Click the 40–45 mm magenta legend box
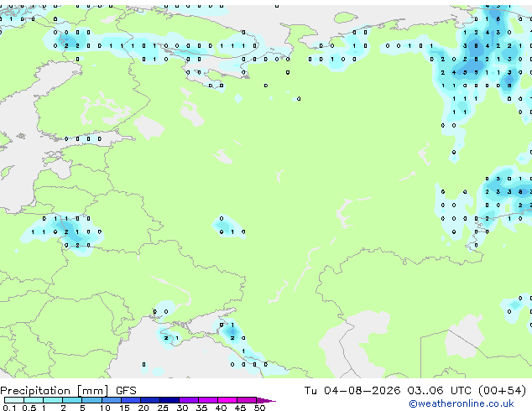 pos(227,400)
